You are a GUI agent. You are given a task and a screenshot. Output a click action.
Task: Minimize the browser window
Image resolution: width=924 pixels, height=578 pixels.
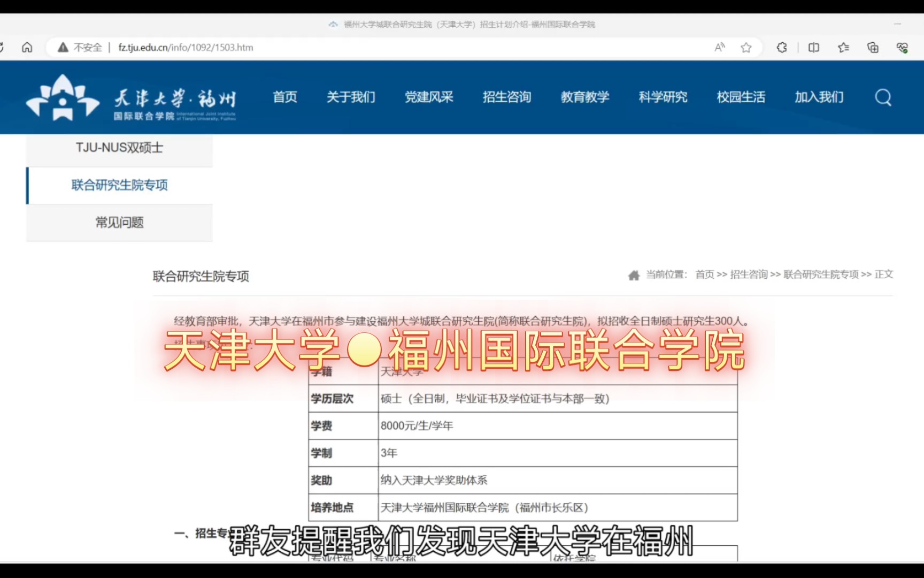tap(898, 24)
